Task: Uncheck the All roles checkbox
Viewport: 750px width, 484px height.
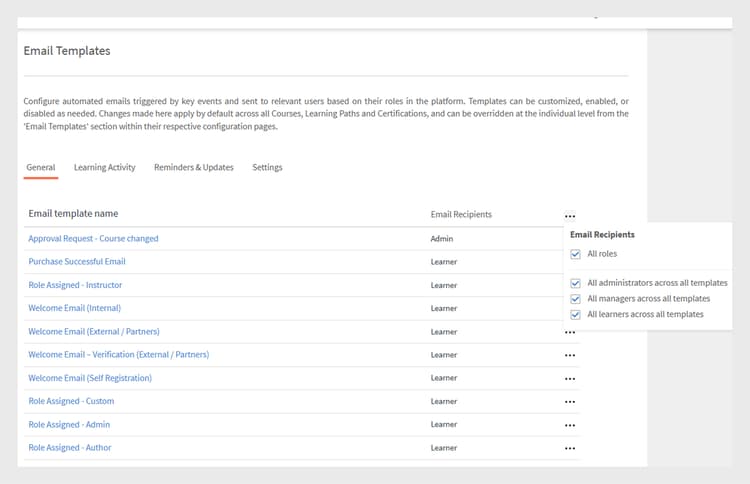Action: point(575,254)
